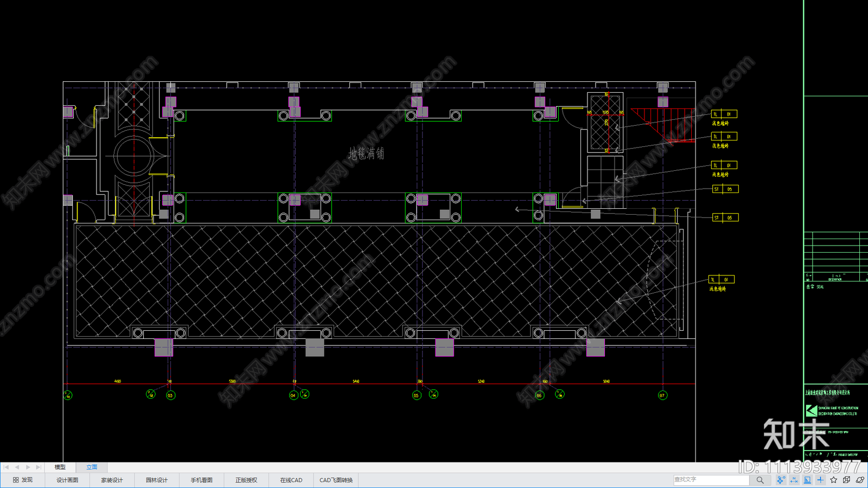Open CAD飞图转换 item
Viewport: 868px width, 488px height.
[336, 480]
